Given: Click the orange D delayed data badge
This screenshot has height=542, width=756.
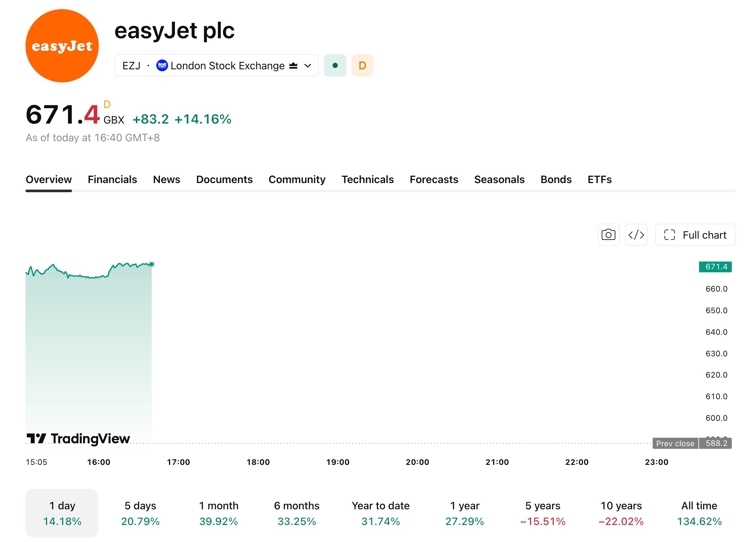Looking at the screenshot, I should tap(362, 65).
